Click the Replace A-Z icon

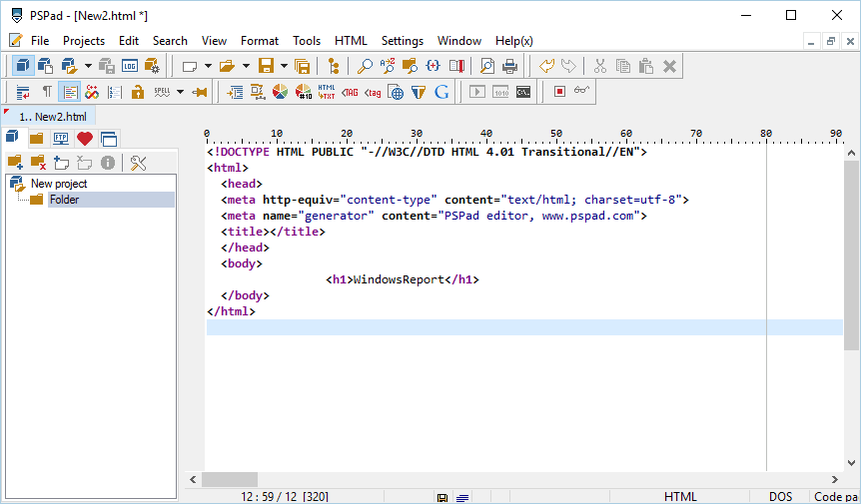388,66
